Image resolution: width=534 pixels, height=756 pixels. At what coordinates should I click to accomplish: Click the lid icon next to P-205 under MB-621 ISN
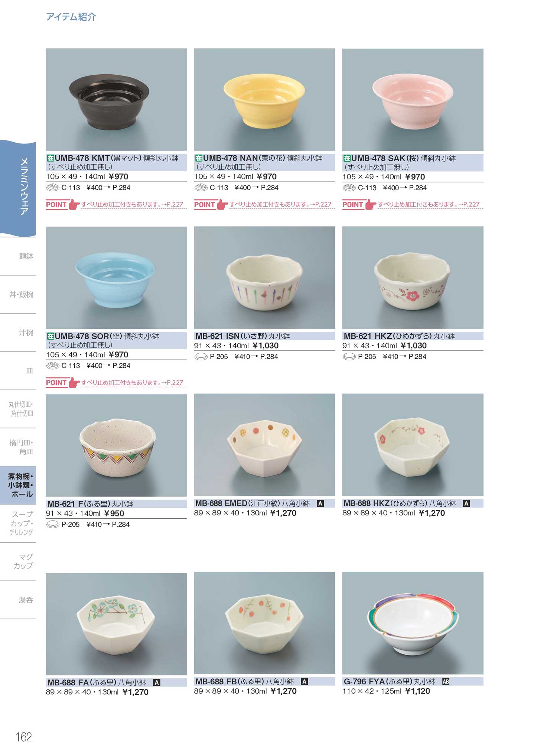pos(201,357)
